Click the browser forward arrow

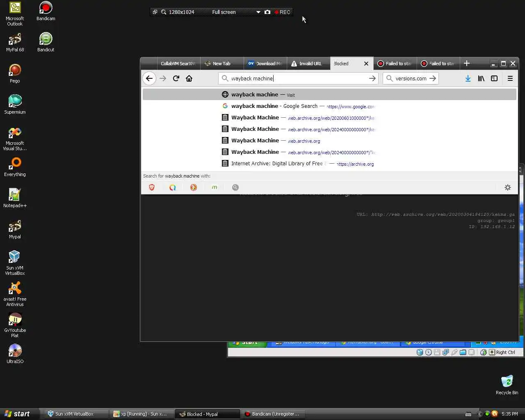tap(163, 78)
